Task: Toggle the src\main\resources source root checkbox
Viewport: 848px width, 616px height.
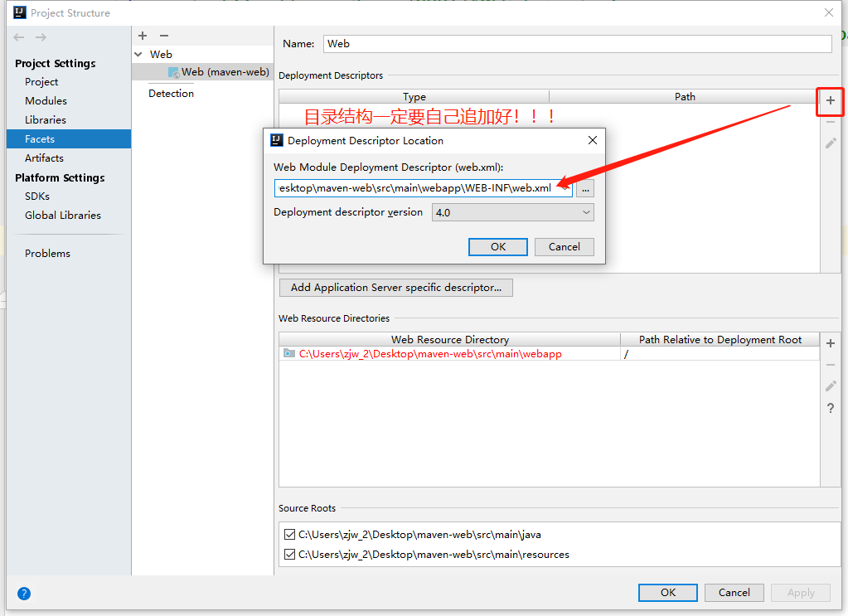Action: click(288, 555)
